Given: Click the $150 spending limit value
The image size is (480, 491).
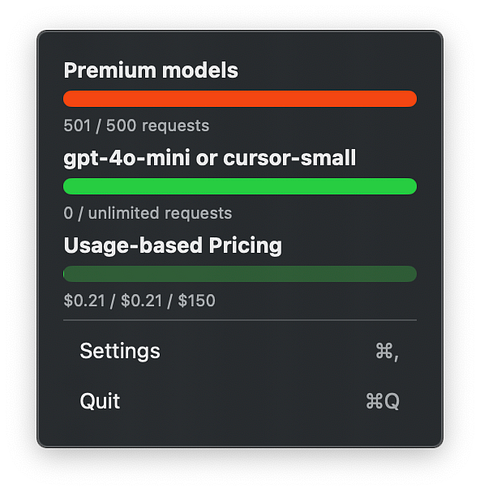Looking at the screenshot, I should pyautogui.click(x=196, y=301).
